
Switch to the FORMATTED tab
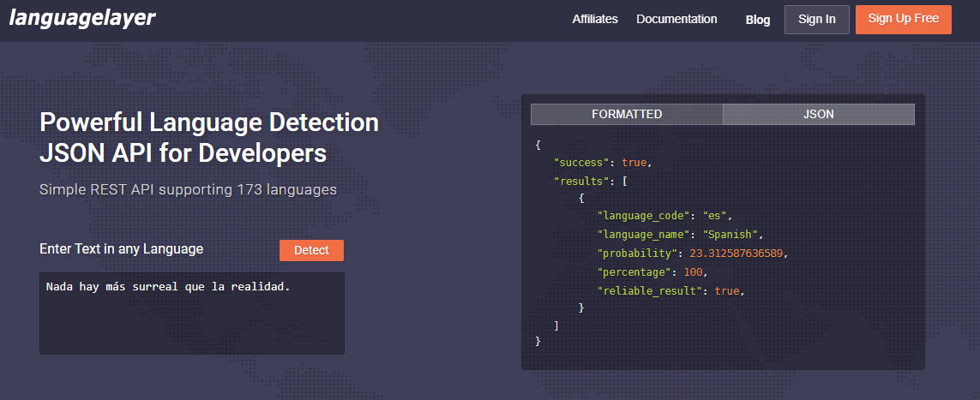[627, 114]
